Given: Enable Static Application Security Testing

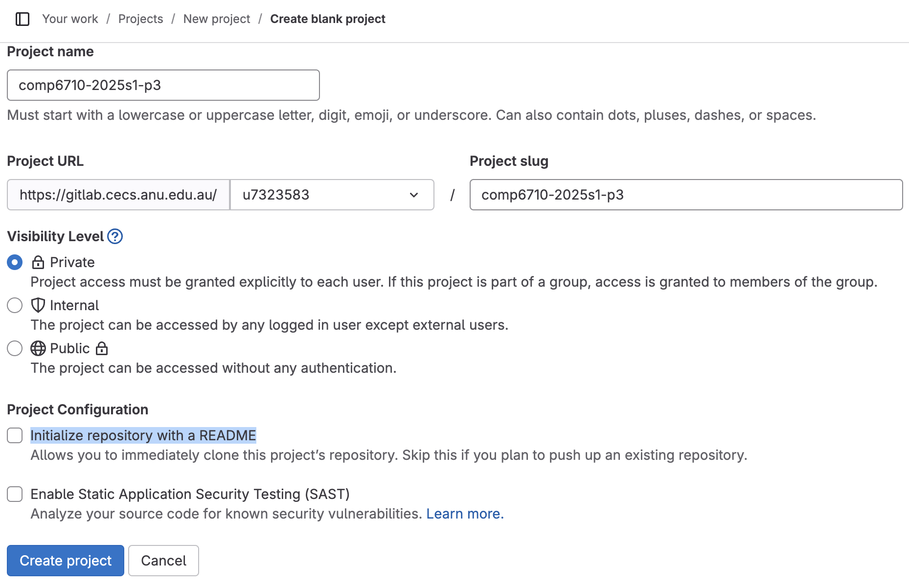Looking at the screenshot, I should pyautogui.click(x=15, y=495).
